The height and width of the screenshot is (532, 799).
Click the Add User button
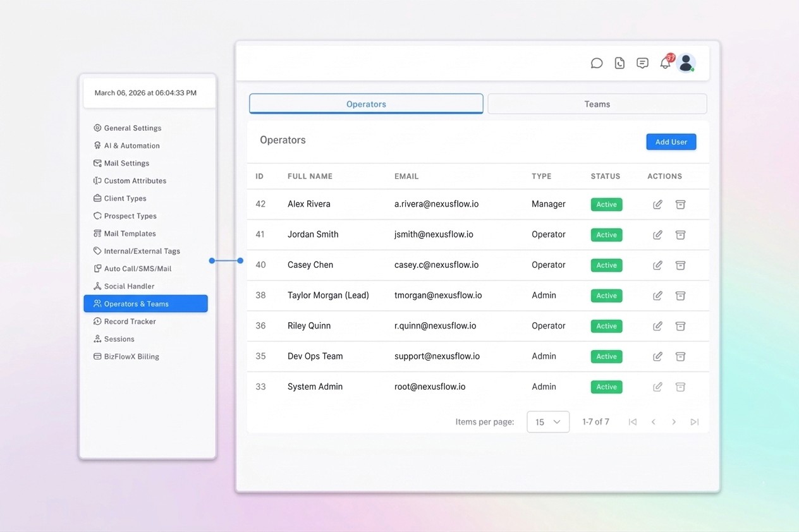point(671,142)
